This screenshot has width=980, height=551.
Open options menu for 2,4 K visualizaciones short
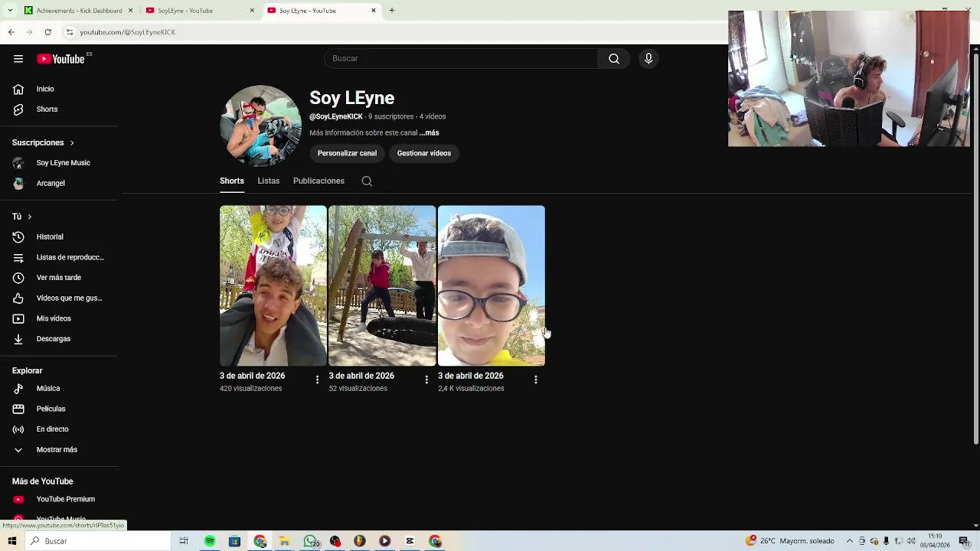536,380
